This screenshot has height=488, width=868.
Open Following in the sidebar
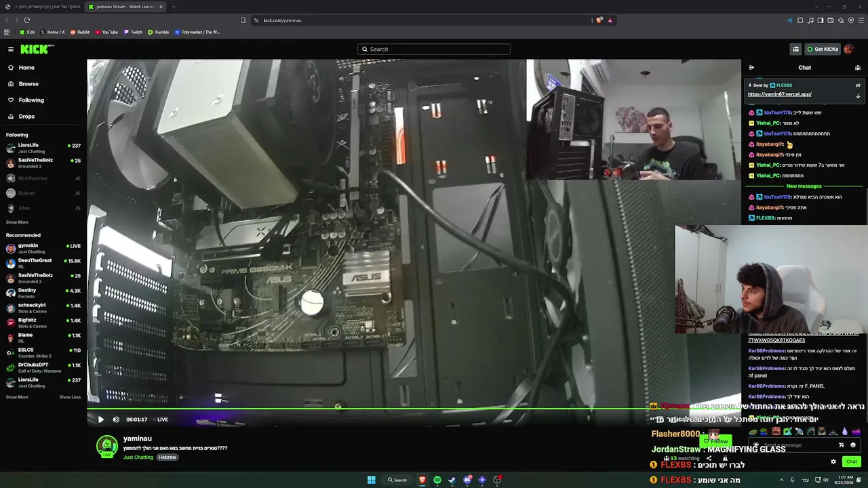(x=26, y=100)
